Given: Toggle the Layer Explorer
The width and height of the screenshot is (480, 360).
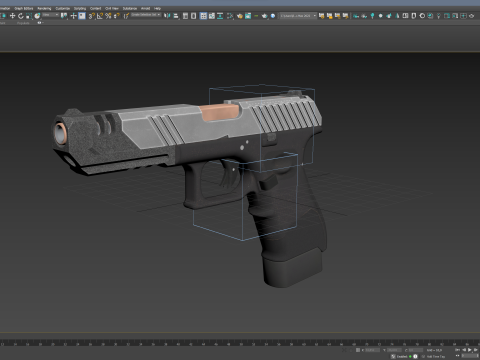Looking at the screenshot, I should pos(194,16).
